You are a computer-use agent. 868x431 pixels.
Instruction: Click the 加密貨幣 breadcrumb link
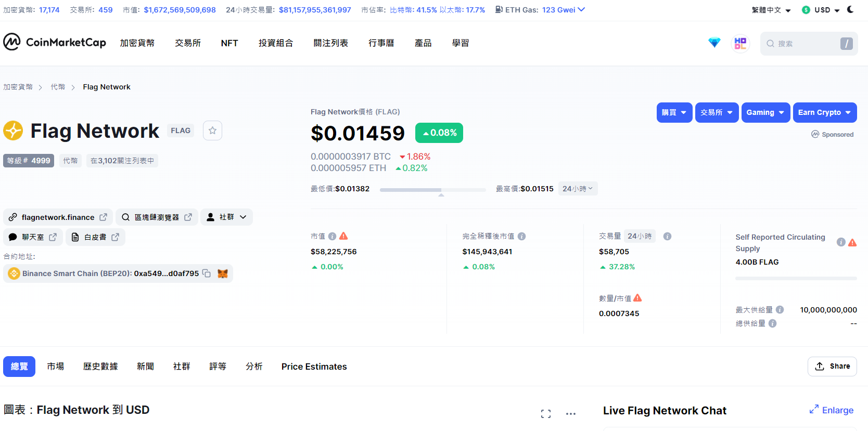point(18,87)
